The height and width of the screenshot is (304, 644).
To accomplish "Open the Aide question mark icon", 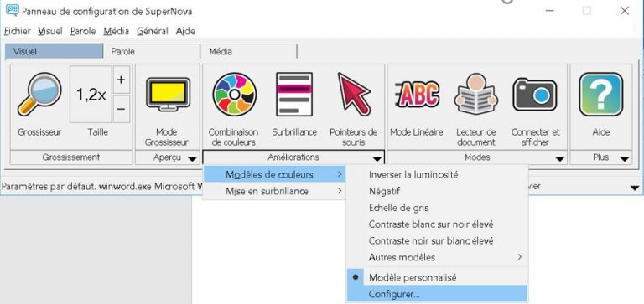I will click(x=601, y=95).
